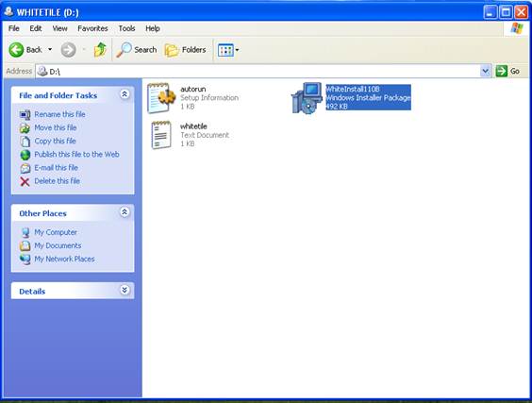The width and height of the screenshot is (532, 403).
Task: Open the Views icon dropdown
Action: tap(228, 50)
